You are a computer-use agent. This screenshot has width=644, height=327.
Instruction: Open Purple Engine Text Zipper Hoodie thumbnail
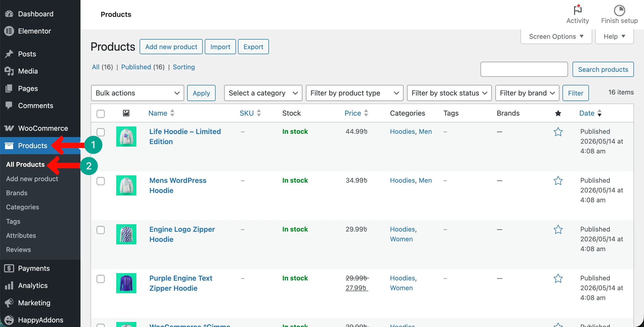pos(126,283)
